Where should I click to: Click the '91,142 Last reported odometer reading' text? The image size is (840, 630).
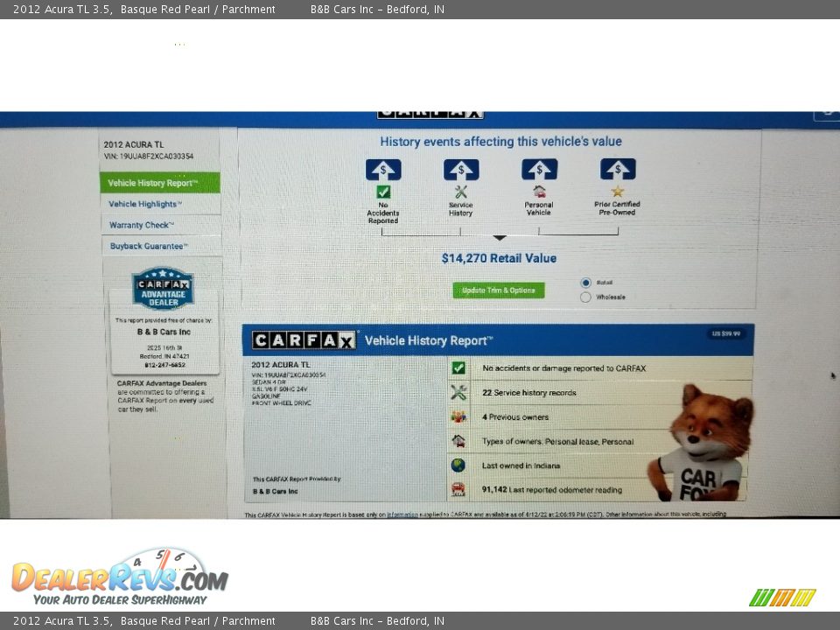552,490
